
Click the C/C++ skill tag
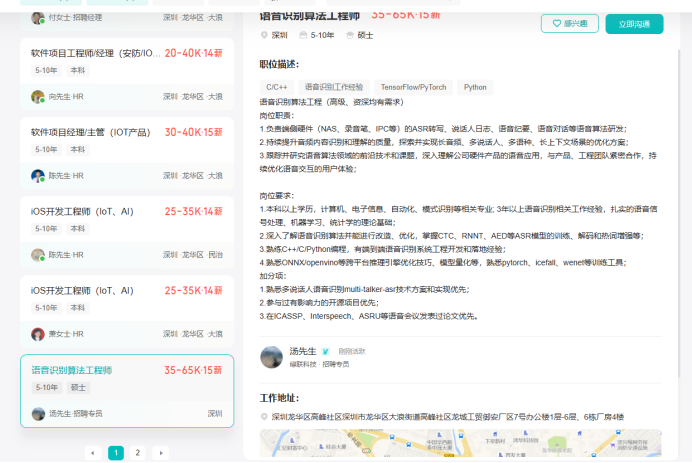(x=276, y=87)
